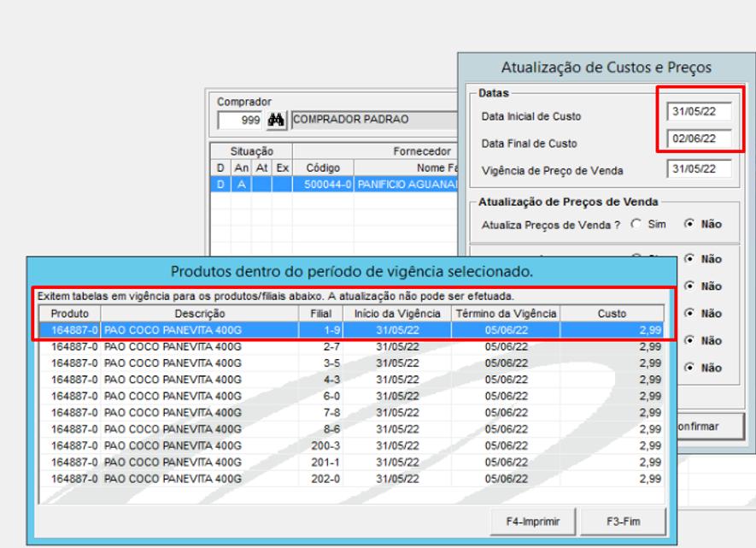Click the Vigência de Preço de Venda field

[x=699, y=168]
